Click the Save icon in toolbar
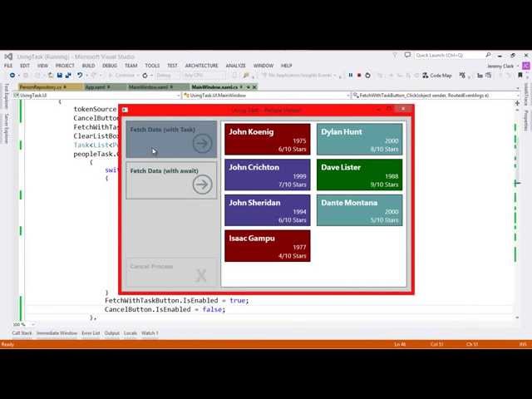The width and height of the screenshot is (532, 399). [x=60, y=75]
